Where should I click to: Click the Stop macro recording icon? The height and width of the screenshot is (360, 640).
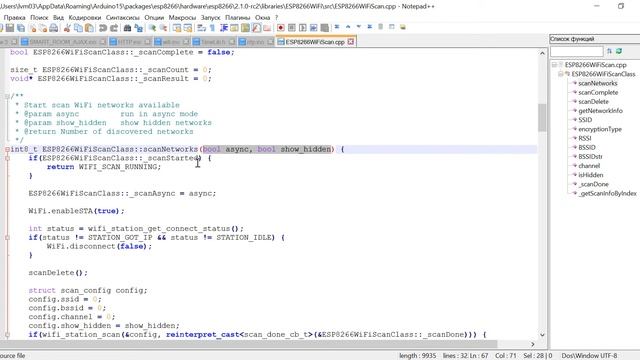[x=291, y=28]
